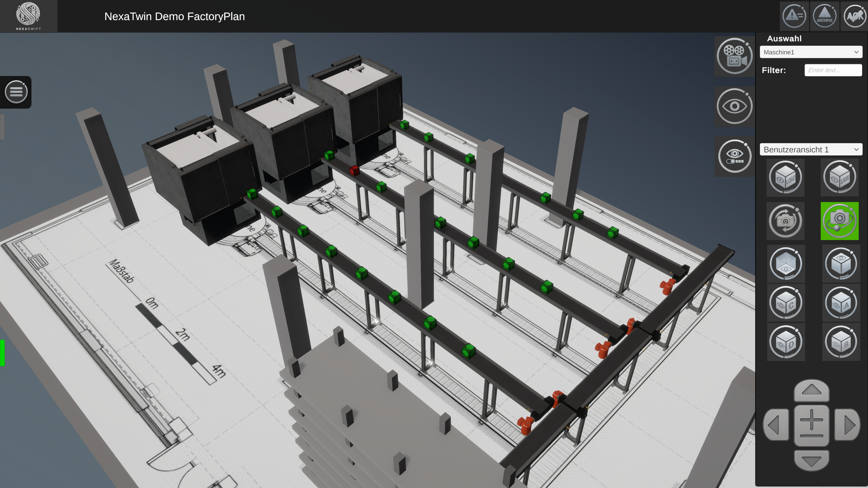
Task: Click the NexaSwift logo
Action: pyautogui.click(x=28, y=16)
